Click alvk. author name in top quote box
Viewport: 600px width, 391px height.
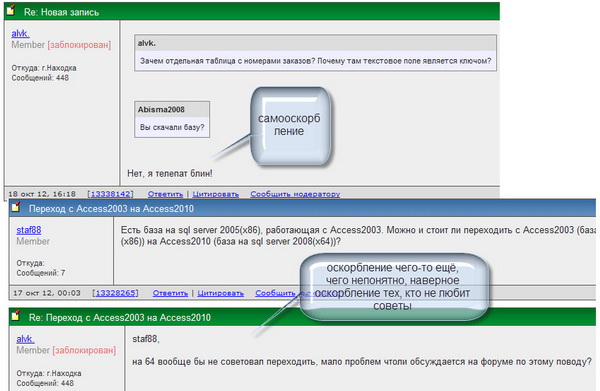147,43
